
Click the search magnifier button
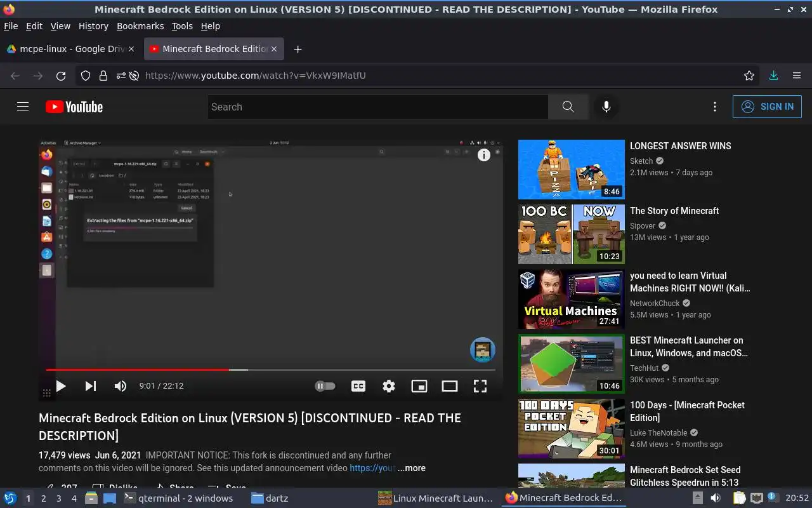568,107
